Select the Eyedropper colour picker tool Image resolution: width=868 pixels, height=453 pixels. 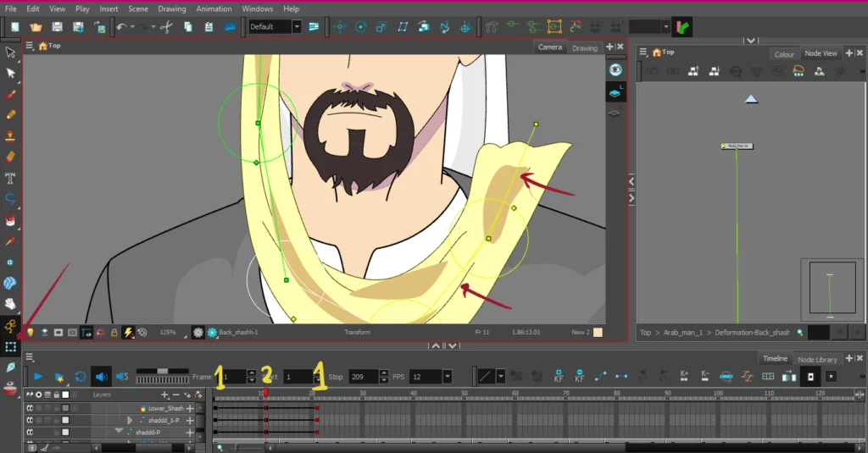[10, 241]
